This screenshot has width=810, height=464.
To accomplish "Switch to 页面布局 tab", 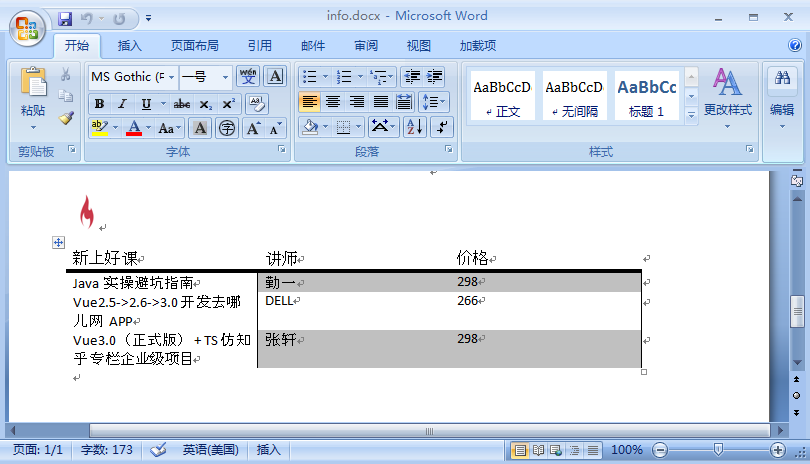I will [194, 46].
